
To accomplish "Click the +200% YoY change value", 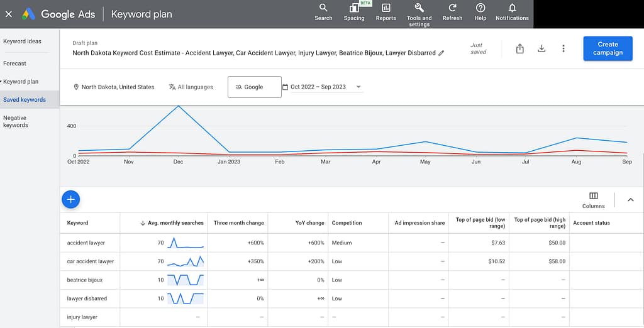I will coord(316,261).
